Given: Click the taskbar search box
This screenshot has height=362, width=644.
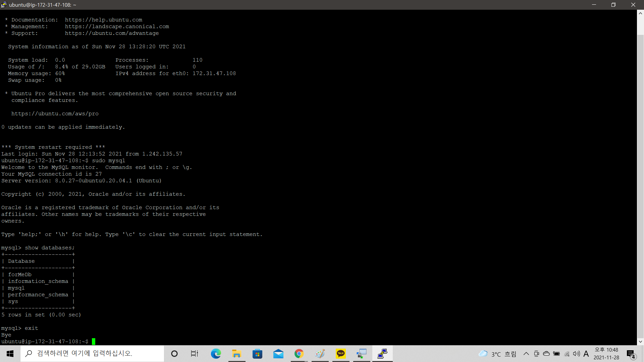Looking at the screenshot, I should [x=92, y=354].
